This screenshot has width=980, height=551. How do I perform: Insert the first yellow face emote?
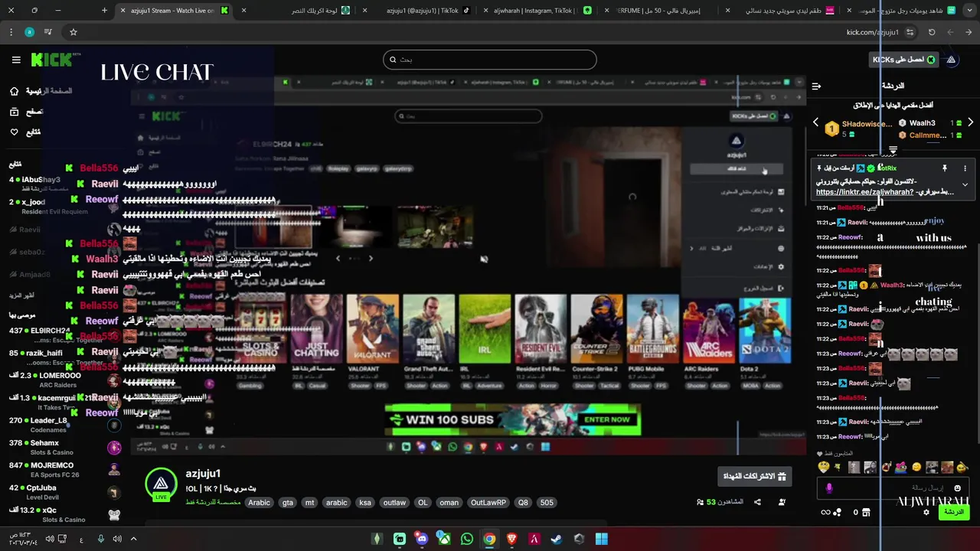[824, 467]
